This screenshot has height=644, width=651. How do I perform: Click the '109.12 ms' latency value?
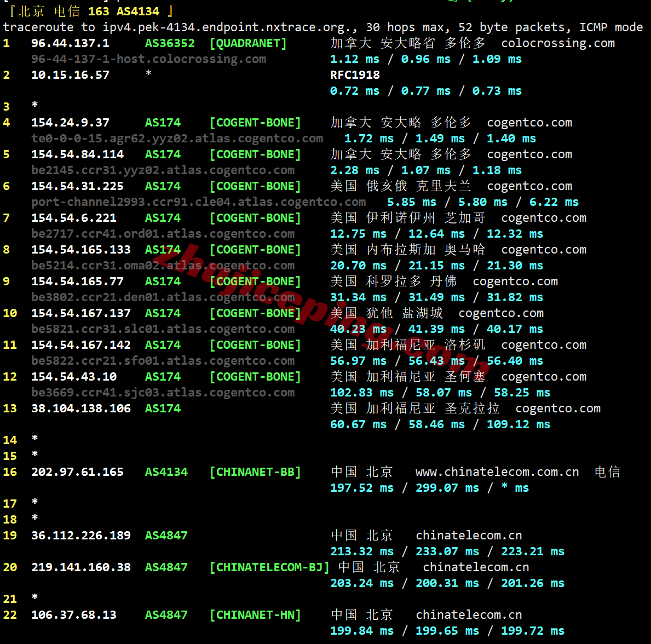[x=519, y=424]
